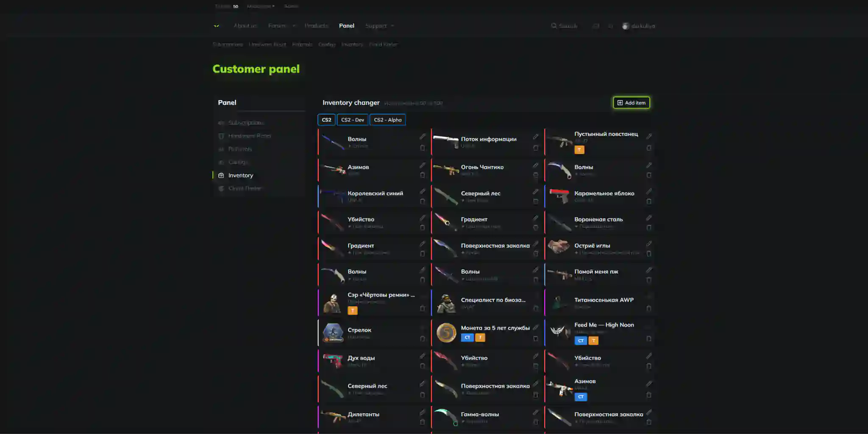Open the user profile menu
868x434 pixels.
tap(639, 26)
